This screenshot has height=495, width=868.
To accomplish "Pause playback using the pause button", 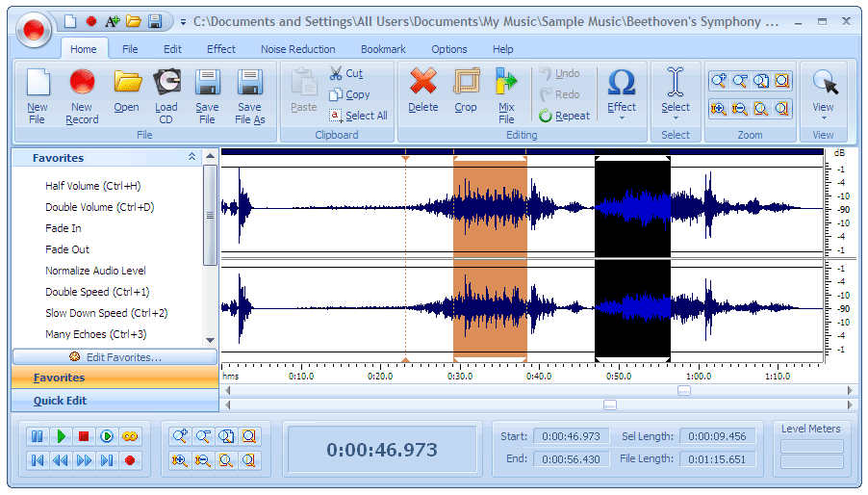I will pyautogui.click(x=38, y=436).
